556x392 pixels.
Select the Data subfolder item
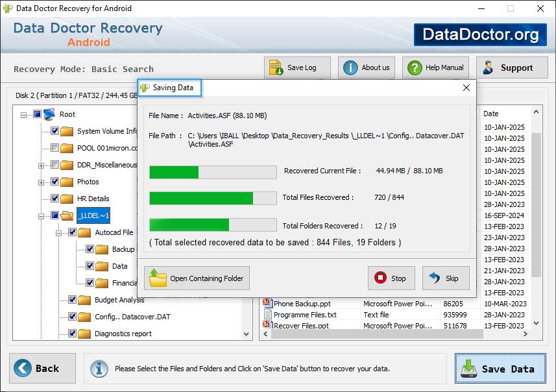(119, 266)
